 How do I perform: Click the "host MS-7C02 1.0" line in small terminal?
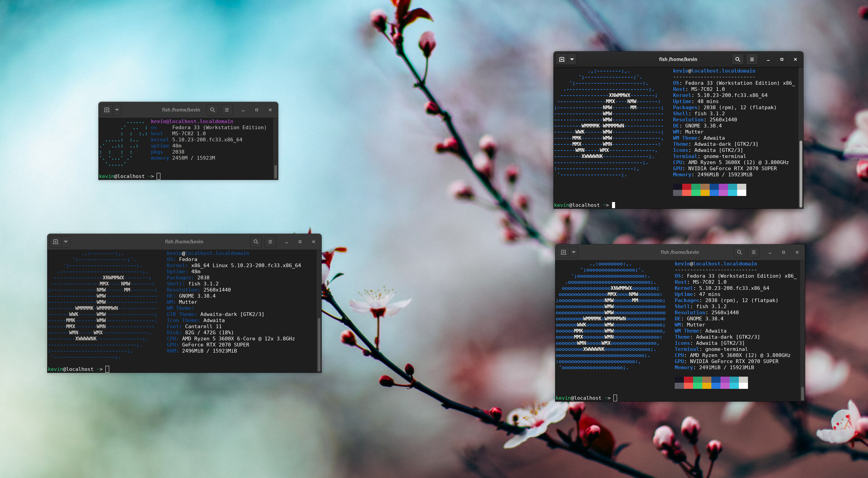click(178, 134)
